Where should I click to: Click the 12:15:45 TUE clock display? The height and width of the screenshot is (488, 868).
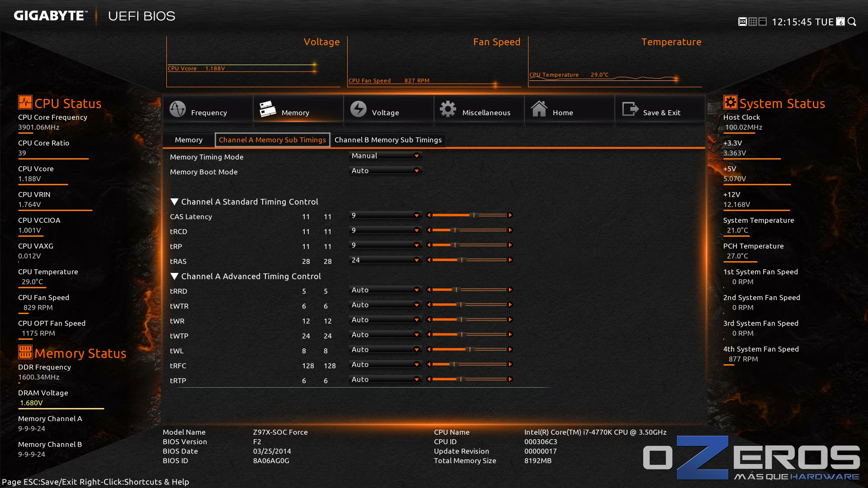click(x=802, y=22)
